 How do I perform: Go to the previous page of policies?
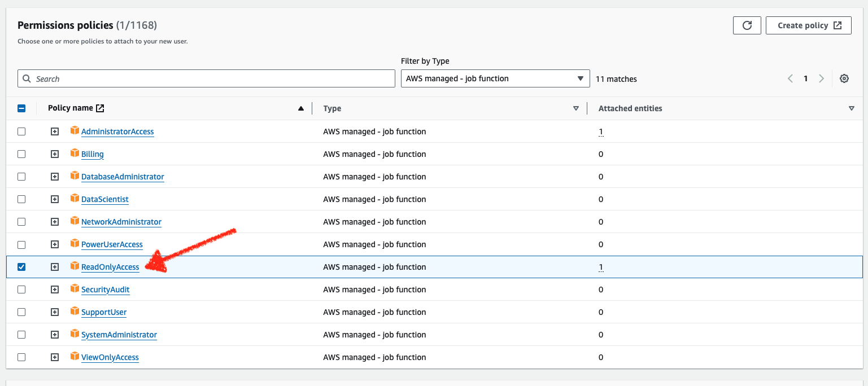click(x=791, y=78)
